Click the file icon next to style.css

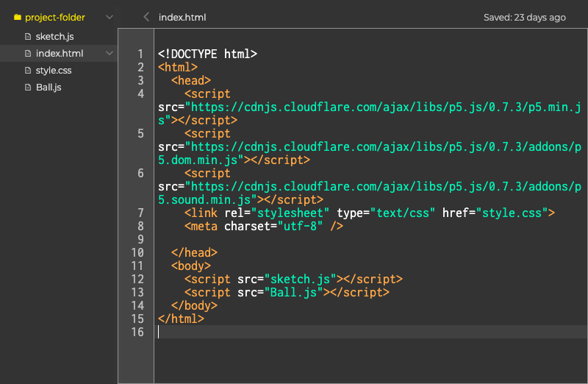tap(29, 71)
